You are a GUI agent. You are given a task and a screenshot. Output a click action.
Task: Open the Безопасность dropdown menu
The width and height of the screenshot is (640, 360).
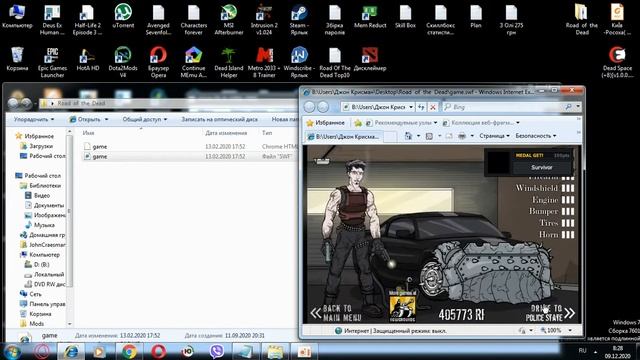coord(536,136)
